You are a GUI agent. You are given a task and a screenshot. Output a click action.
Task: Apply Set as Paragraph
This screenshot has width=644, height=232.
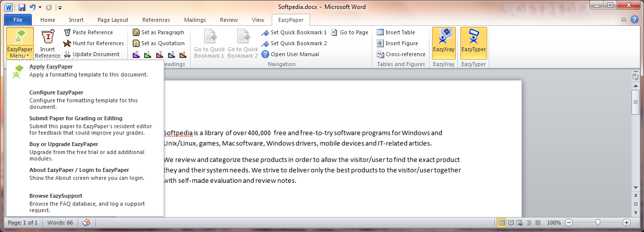point(158,32)
